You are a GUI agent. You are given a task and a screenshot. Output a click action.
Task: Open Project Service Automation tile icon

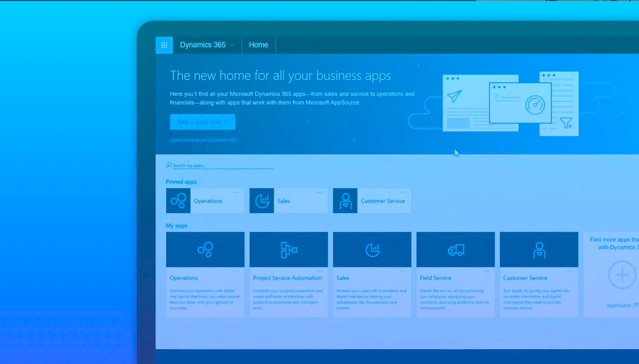289,250
